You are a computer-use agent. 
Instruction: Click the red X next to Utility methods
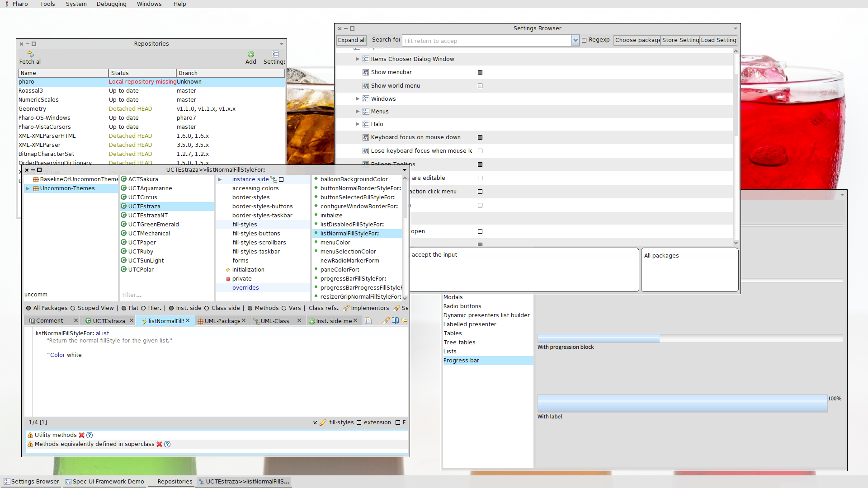pos(81,435)
